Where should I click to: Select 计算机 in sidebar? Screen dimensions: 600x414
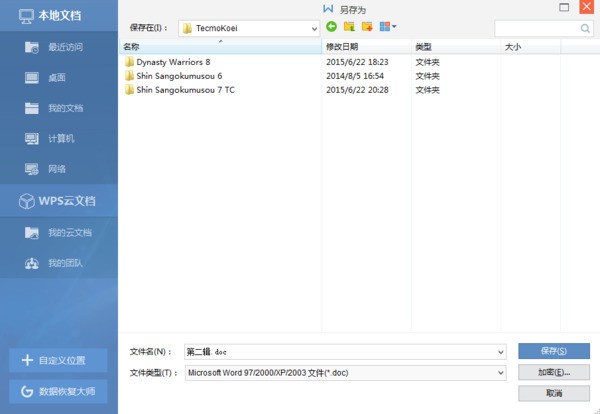(59, 139)
